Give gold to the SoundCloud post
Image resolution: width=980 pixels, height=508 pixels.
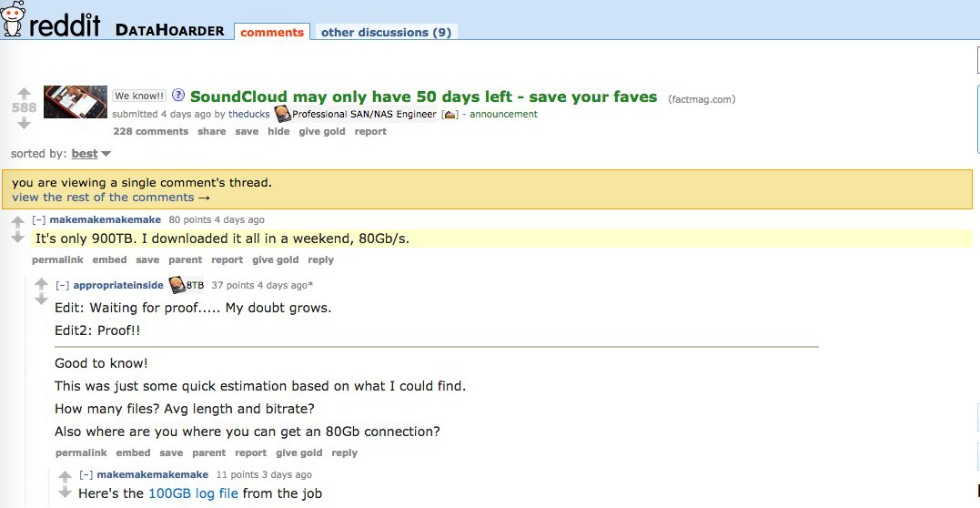click(322, 131)
